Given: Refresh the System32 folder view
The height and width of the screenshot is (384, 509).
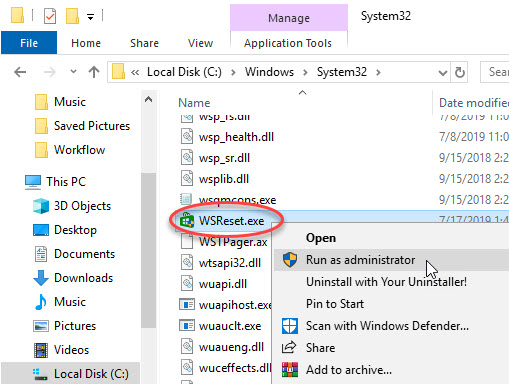Looking at the screenshot, I should (460, 72).
